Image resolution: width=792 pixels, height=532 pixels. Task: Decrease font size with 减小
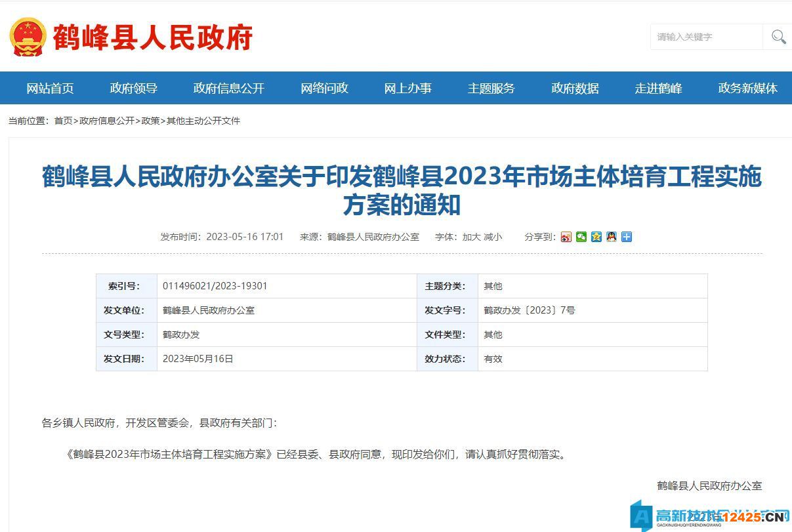pyautogui.click(x=493, y=237)
